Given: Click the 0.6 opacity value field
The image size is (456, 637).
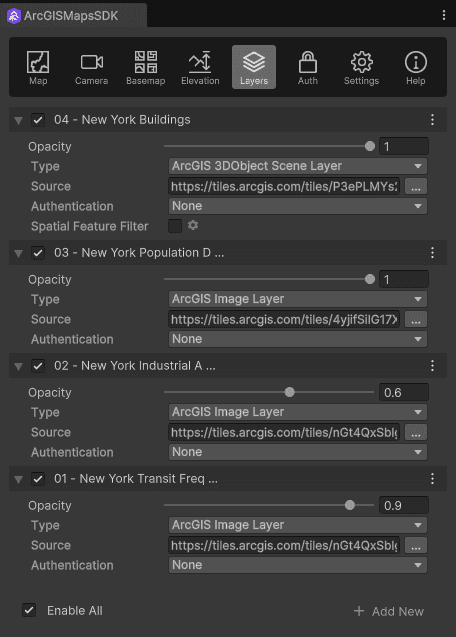Looking at the screenshot, I should [x=404, y=392].
